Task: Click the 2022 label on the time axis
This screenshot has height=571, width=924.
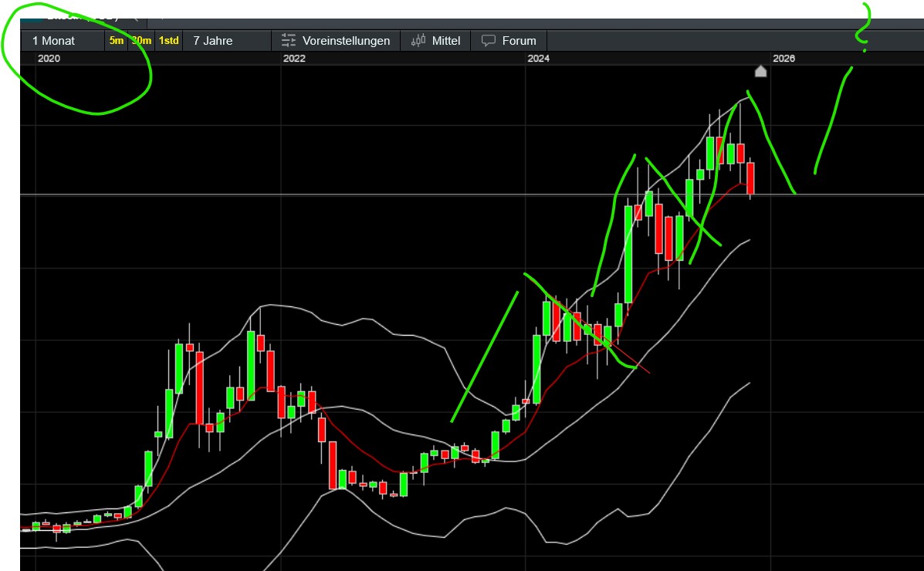Action: click(294, 59)
